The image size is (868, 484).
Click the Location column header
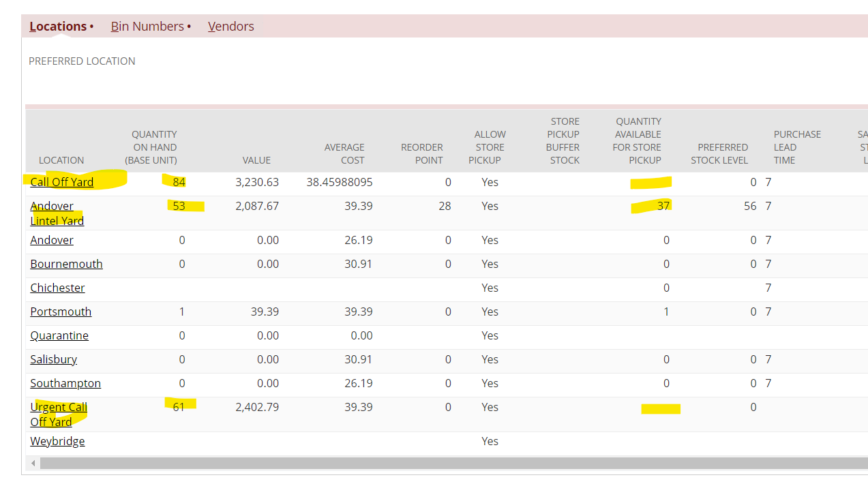61,160
